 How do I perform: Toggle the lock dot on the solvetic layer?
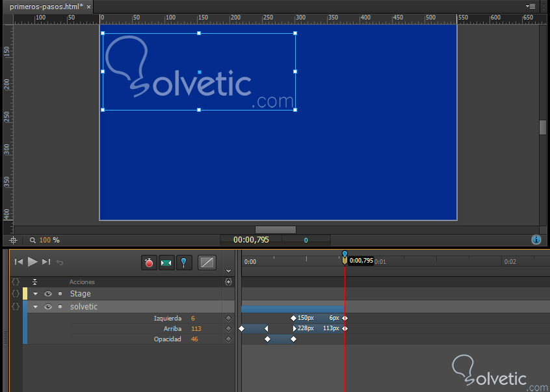pyautogui.click(x=60, y=307)
